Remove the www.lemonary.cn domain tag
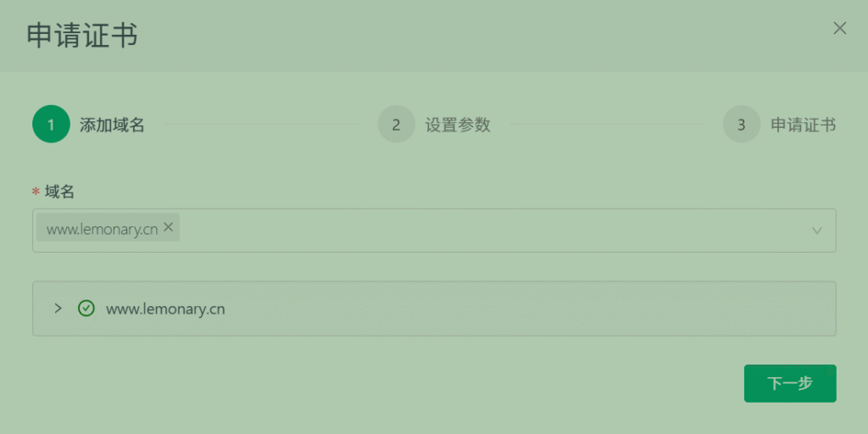 [x=168, y=227]
